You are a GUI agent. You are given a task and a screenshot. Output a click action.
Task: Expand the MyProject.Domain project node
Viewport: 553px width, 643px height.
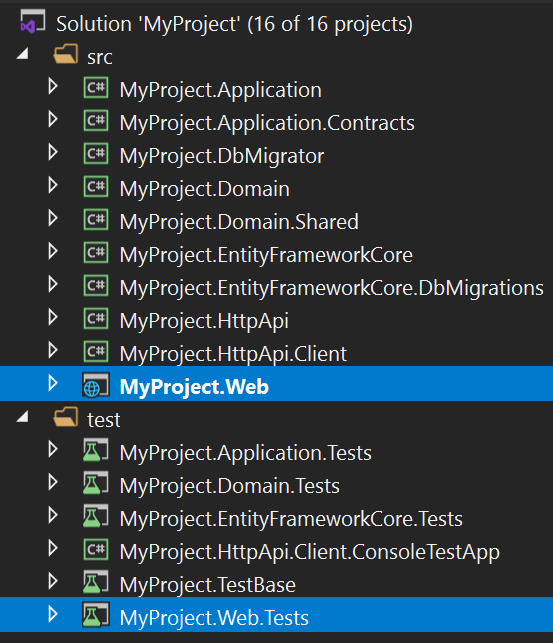(x=53, y=186)
